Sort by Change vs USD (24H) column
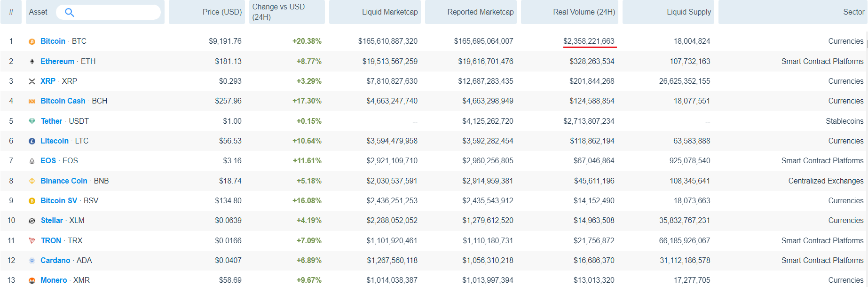 click(278, 12)
